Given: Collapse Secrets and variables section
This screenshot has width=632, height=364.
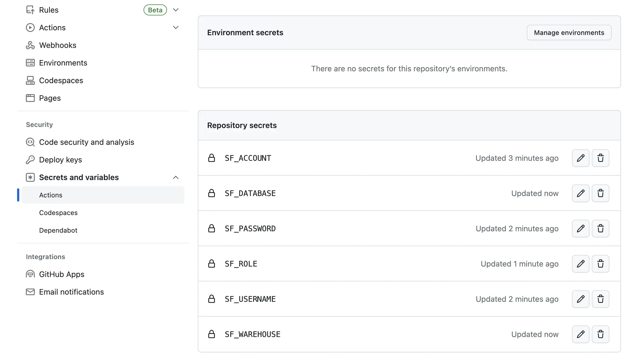Looking at the screenshot, I should 176,177.
